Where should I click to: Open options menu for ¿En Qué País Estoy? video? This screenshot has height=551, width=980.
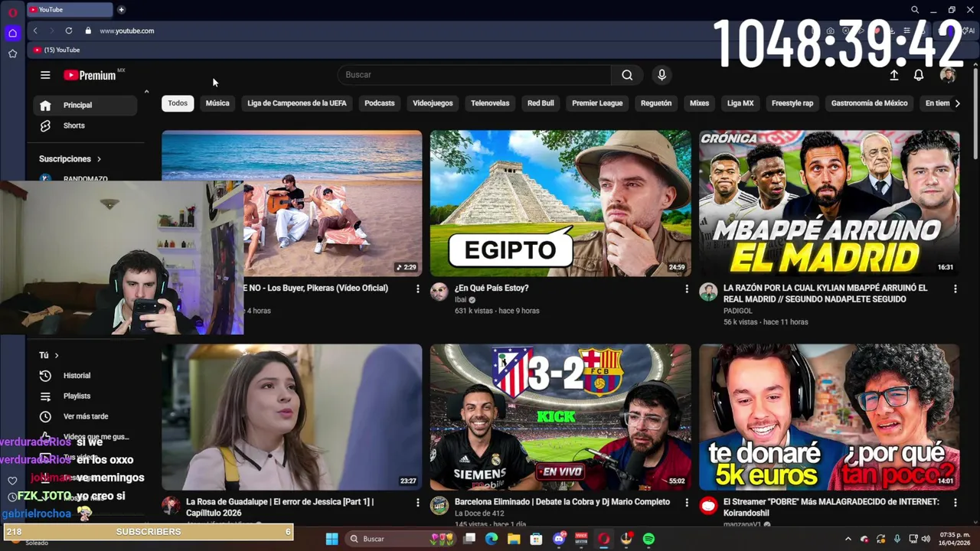click(x=686, y=289)
